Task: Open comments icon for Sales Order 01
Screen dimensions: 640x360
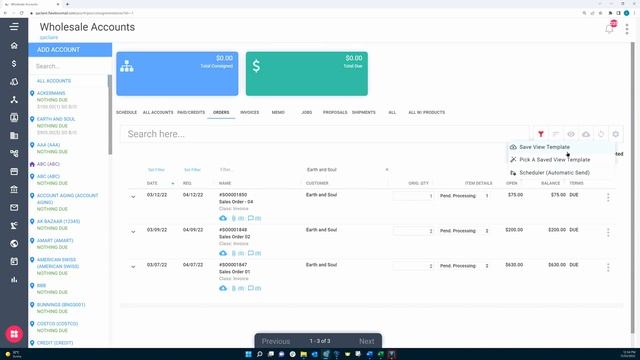Action: coord(254,288)
